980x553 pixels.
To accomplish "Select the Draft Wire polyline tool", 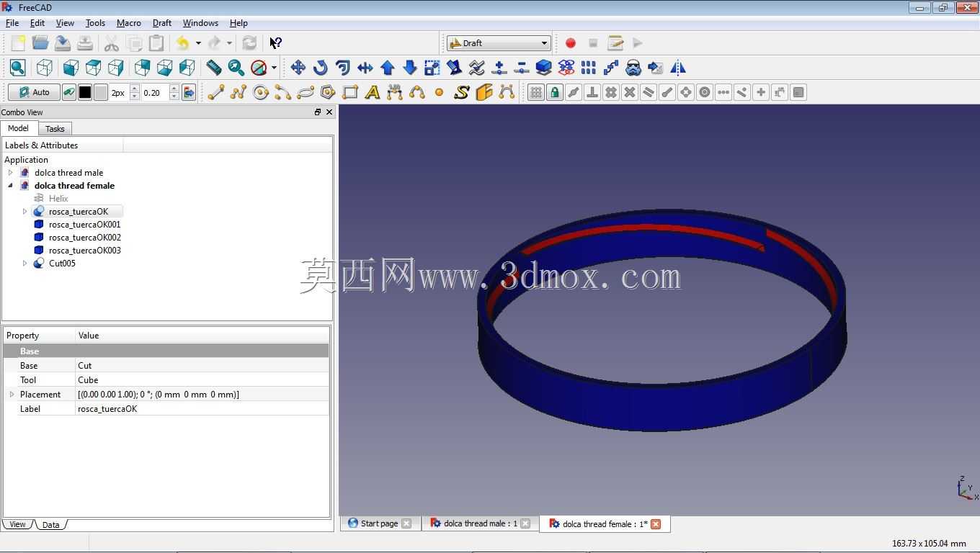I will [239, 92].
